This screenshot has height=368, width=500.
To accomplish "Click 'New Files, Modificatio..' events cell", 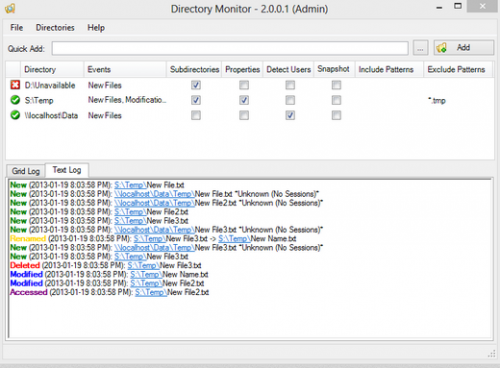I will point(127,100).
